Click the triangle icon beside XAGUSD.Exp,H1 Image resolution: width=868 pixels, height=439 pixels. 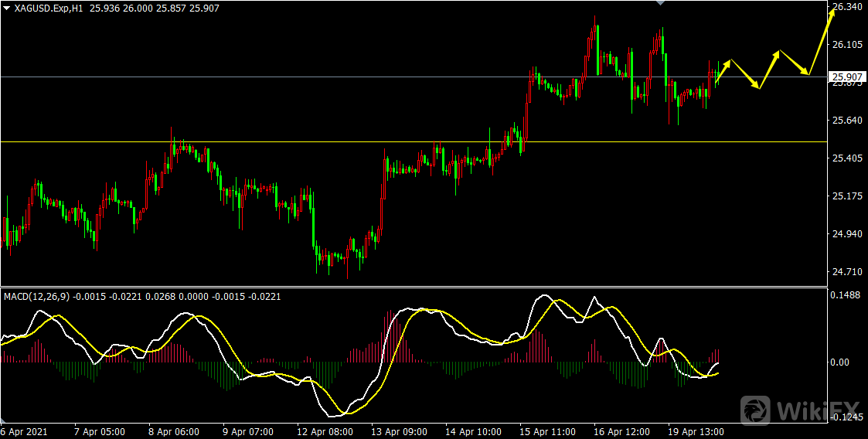pos(7,8)
